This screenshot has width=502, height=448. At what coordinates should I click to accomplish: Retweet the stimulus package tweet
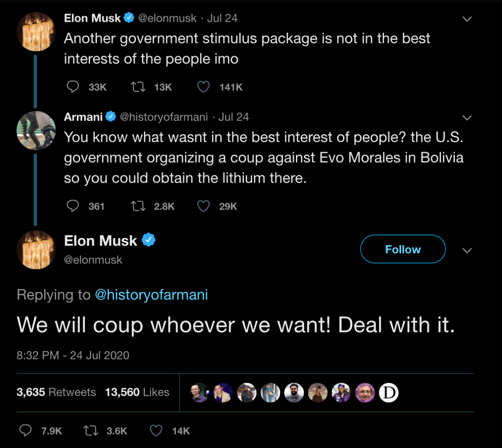pyautogui.click(x=138, y=87)
